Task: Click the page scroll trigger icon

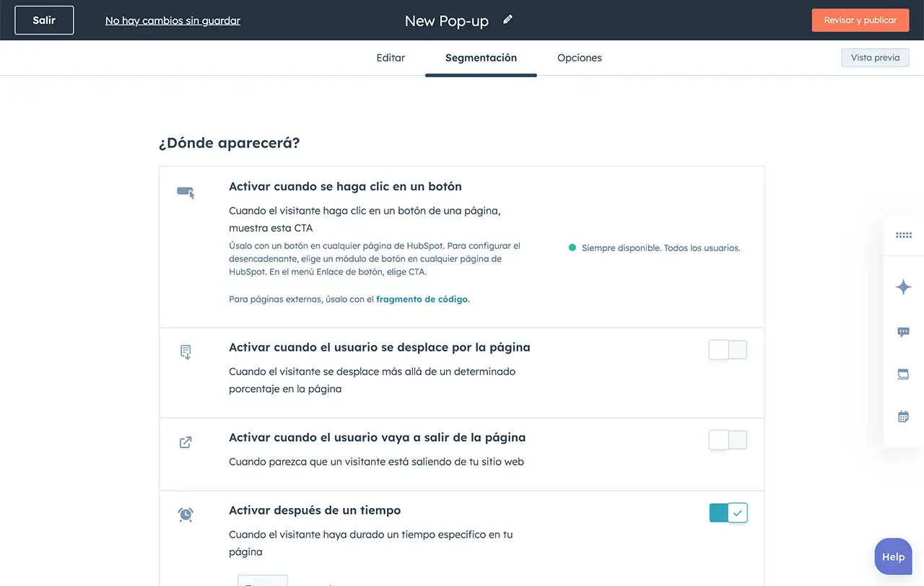Action: click(x=186, y=352)
